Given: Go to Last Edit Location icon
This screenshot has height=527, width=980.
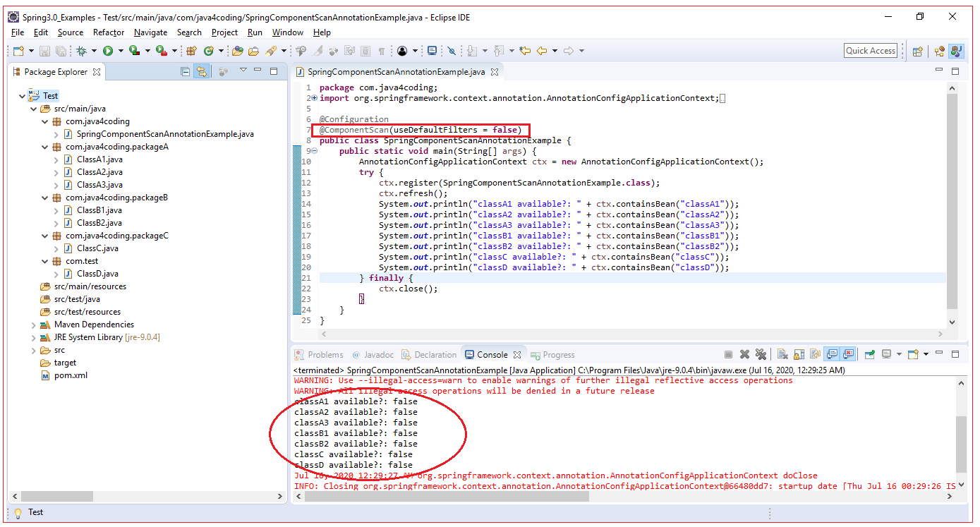Looking at the screenshot, I should pos(524,51).
